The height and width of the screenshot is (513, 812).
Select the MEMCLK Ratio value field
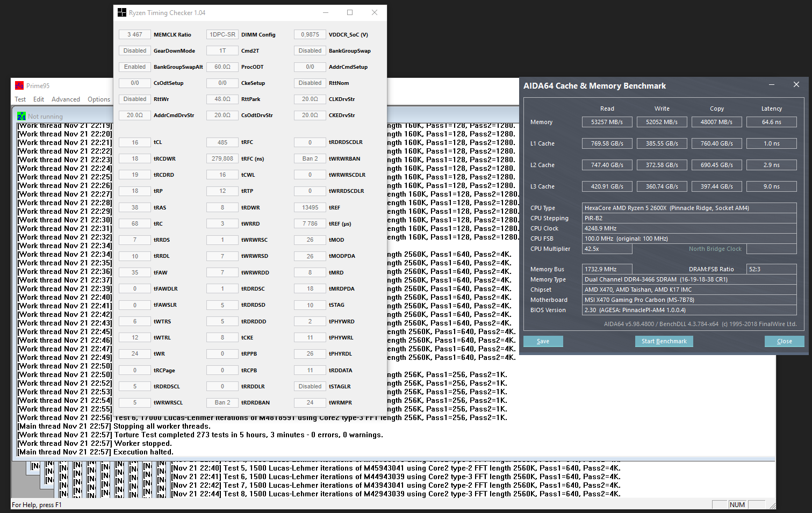135,34
